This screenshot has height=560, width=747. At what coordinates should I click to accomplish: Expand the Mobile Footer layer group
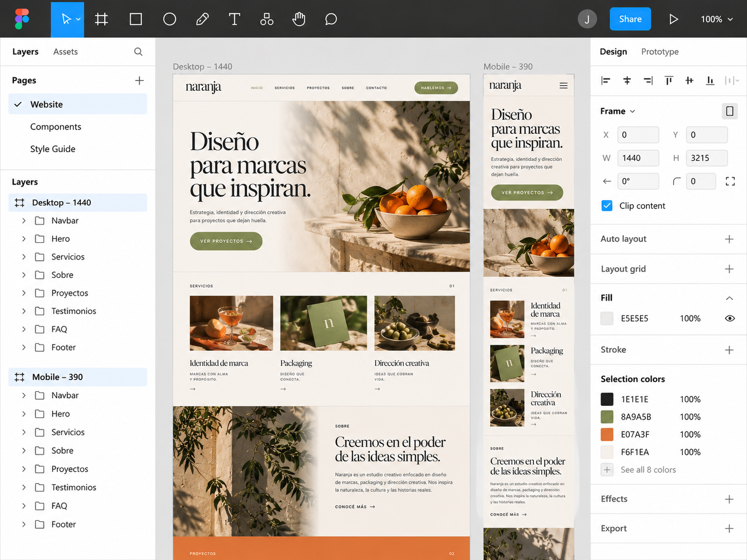point(24,524)
